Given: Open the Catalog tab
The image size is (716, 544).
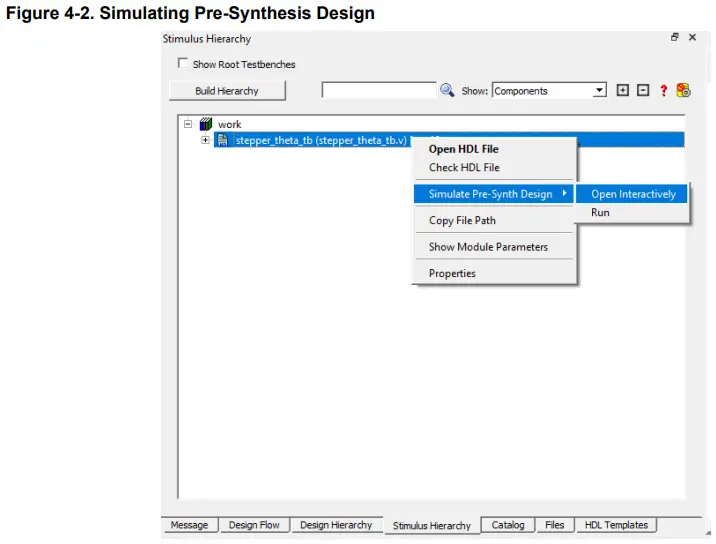Looking at the screenshot, I should click(x=508, y=525).
